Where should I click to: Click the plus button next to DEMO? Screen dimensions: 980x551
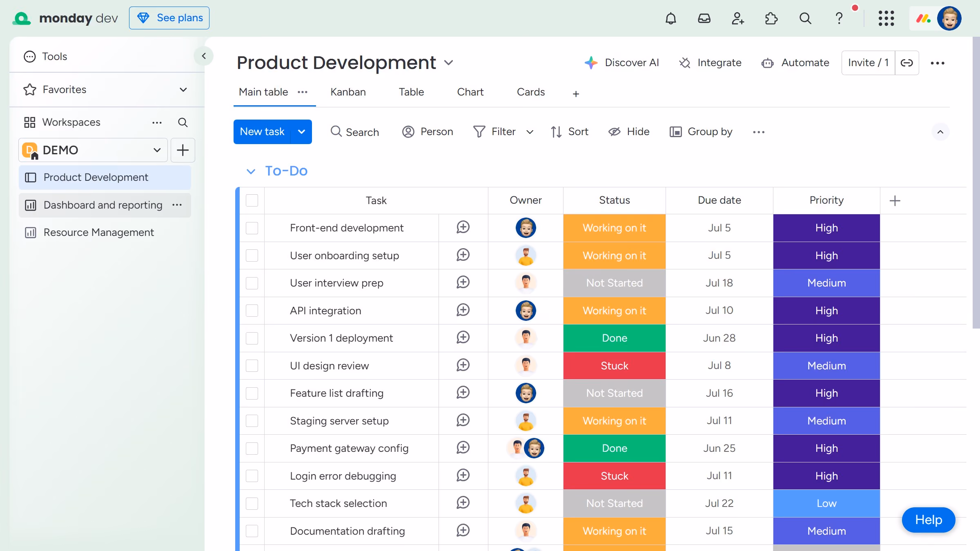pos(183,150)
